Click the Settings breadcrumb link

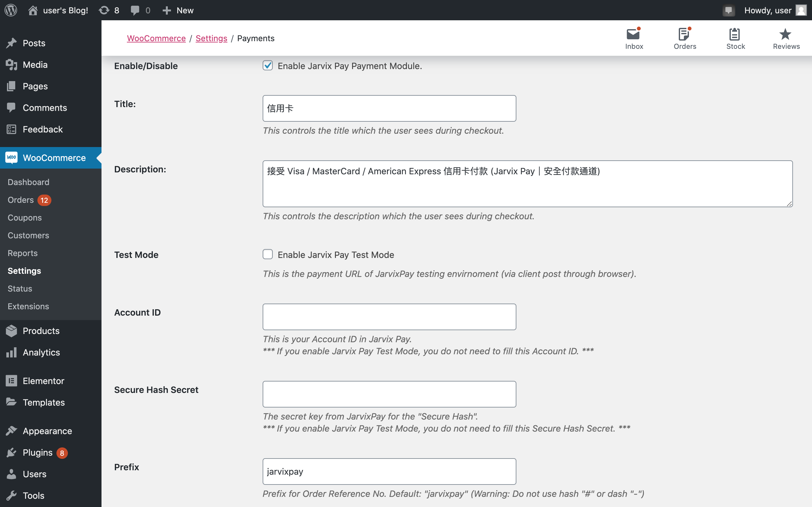(211, 38)
